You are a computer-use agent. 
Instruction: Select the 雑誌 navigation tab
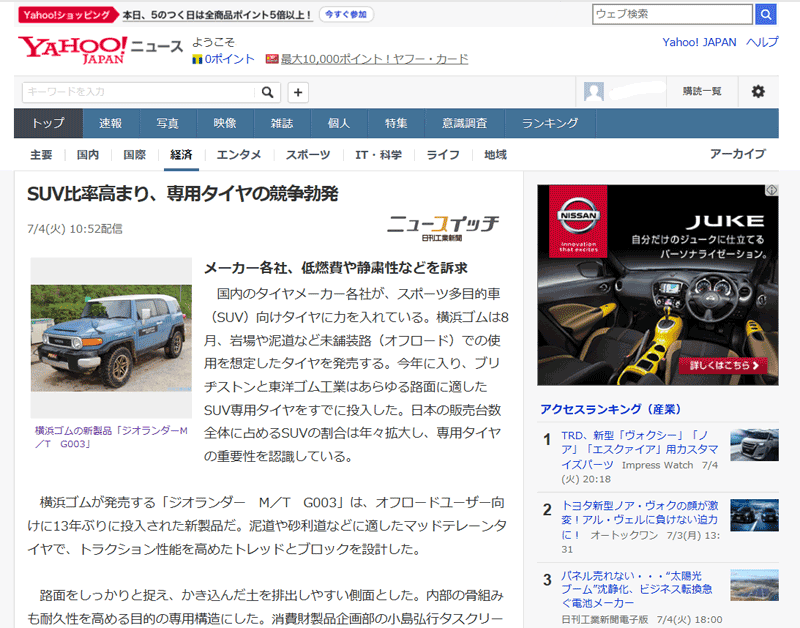(x=282, y=123)
